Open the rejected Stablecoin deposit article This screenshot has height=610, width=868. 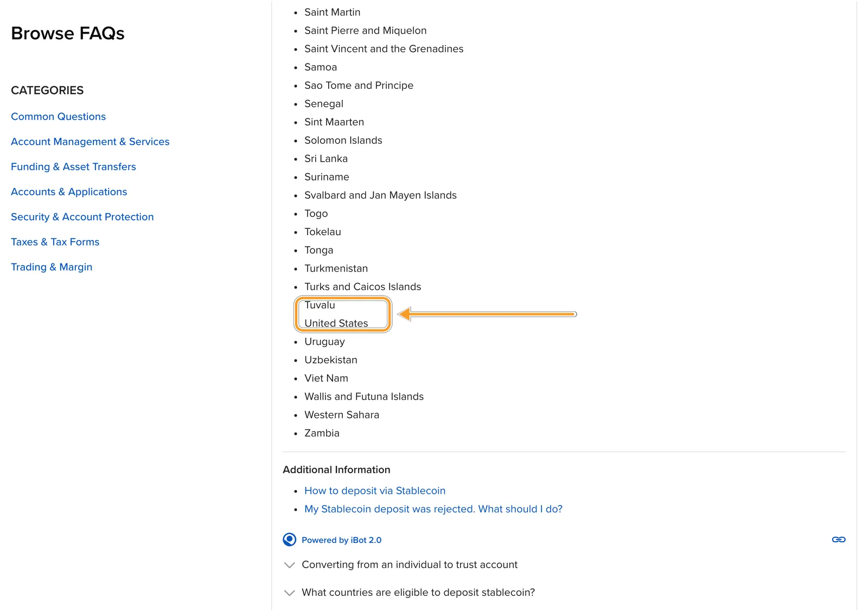[433, 509]
